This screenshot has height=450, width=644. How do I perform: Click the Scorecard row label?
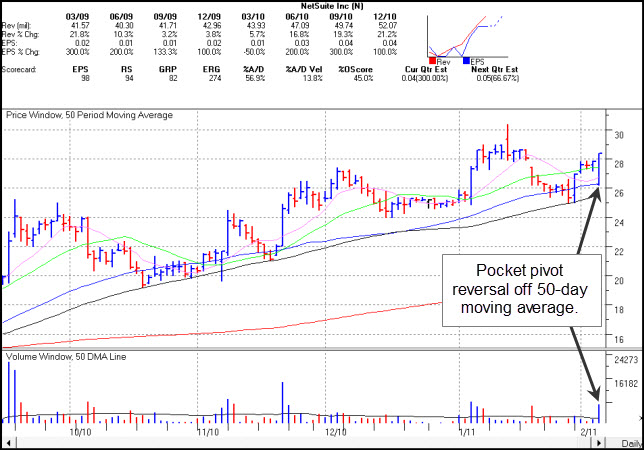tap(19, 69)
